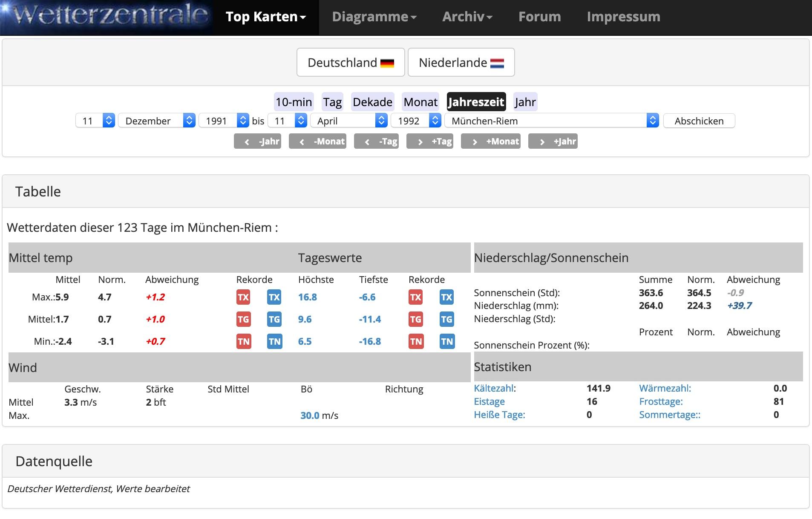Screen dimensions: 812x519
Task: Open end year dropdown showing 1992
Action: pyautogui.click(x=416, y=121)
